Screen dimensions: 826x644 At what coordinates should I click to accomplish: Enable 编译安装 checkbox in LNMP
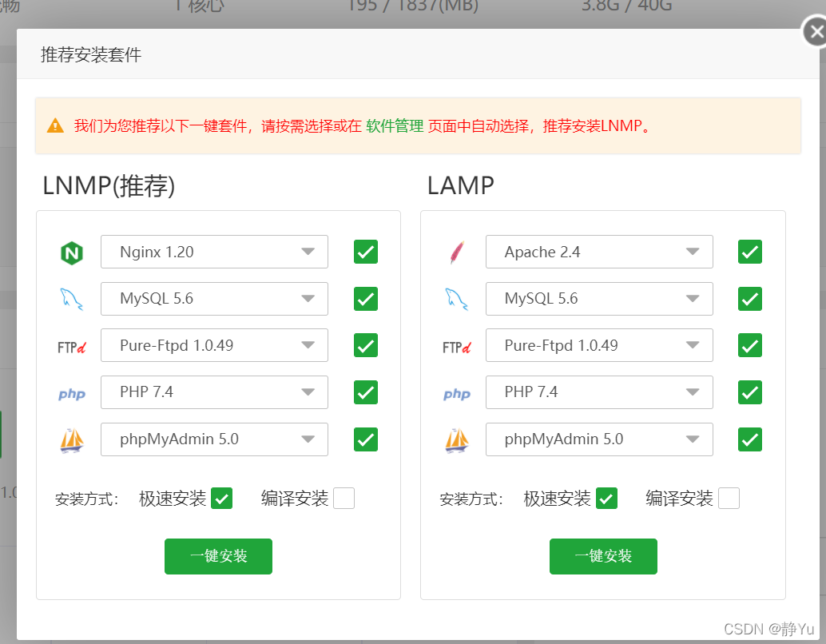point(344,498)
